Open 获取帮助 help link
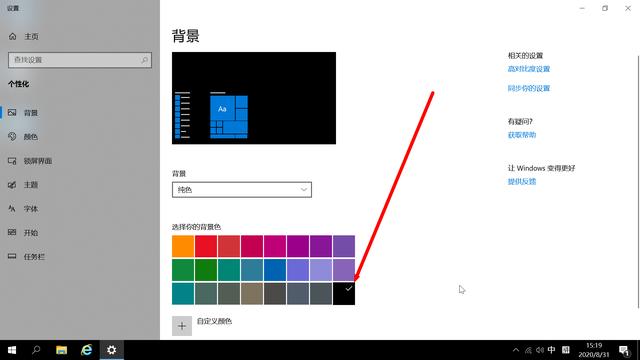This screenshot has height=360, width=640. (x=522, y=135)
